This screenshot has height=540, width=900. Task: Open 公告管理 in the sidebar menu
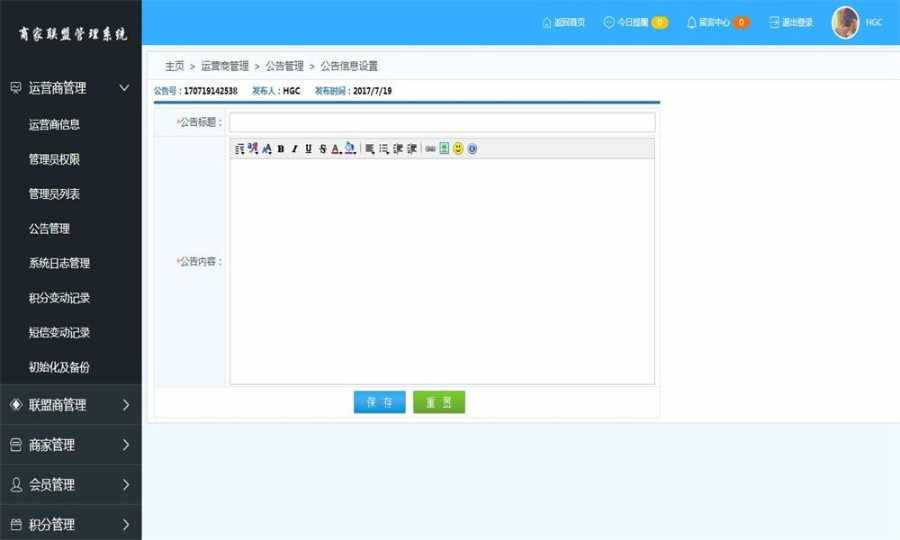click(x=49, y=228)
